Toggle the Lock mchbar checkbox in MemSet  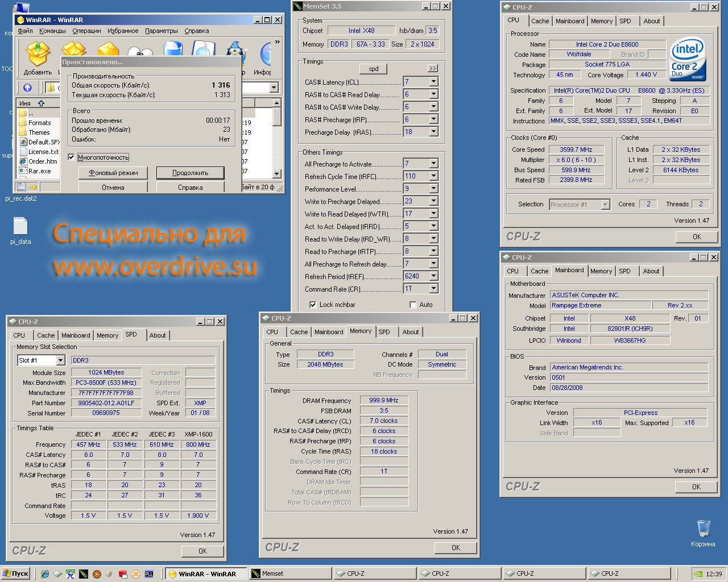click(312, 305)
